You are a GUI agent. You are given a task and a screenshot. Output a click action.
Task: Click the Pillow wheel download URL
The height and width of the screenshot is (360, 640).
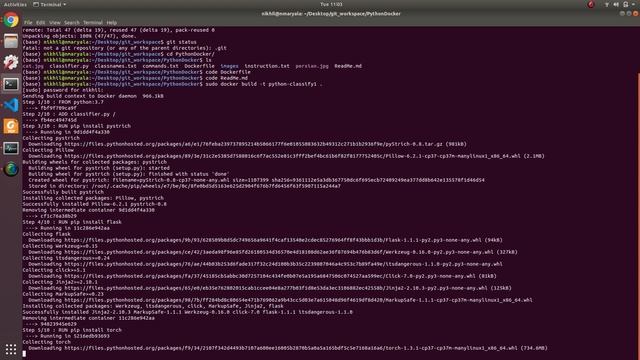click(293, 156)
